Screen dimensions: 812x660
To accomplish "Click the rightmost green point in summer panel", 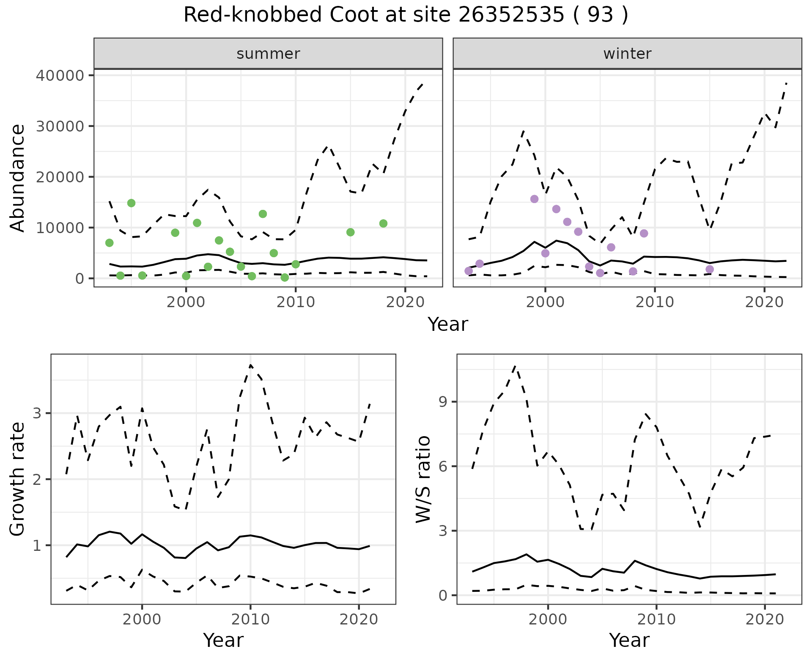I will (x=383, y=223).
